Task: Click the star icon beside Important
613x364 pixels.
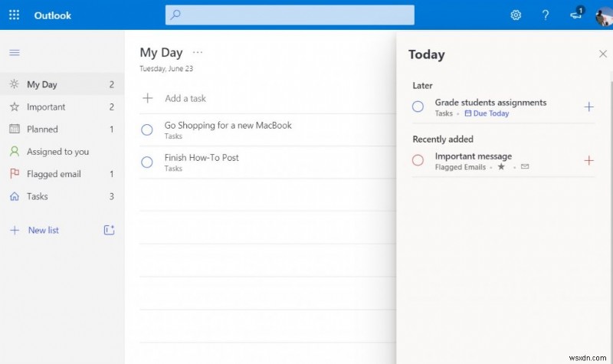Action: click(x=15, y=107)
